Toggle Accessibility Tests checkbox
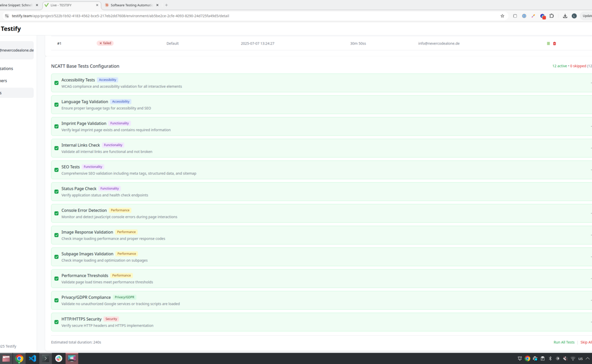592x364 pixels. pos(56,83)
